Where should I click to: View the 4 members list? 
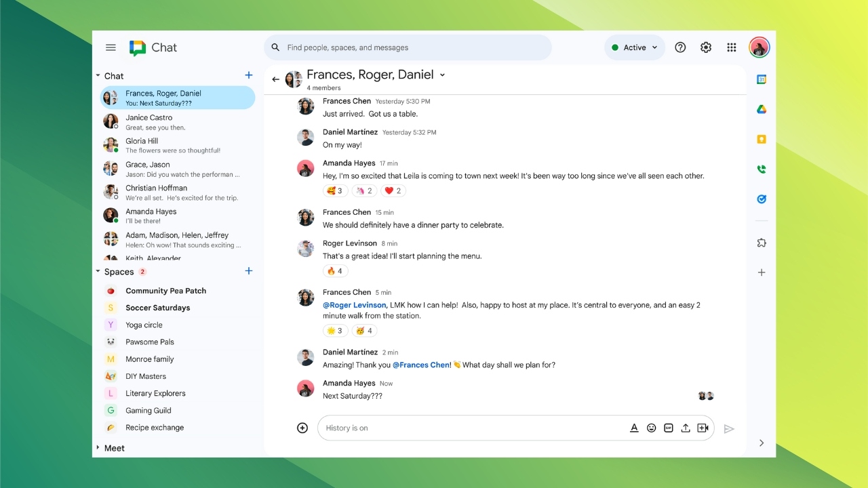pyautogui.click(x=323, y=88)
